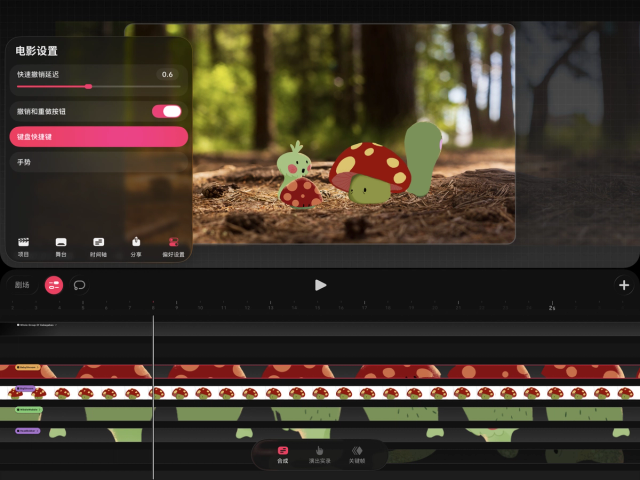Click the 0.6 delay value field
Screen dimensions: 640x480
pyautogui.click(x=167, y=74)
